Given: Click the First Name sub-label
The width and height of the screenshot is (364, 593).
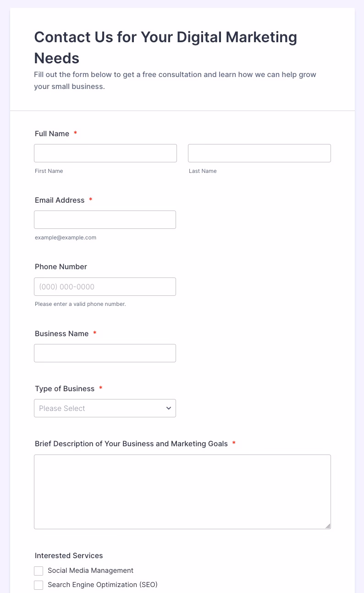Looking at the screenshot, I should tap(49, 171).
